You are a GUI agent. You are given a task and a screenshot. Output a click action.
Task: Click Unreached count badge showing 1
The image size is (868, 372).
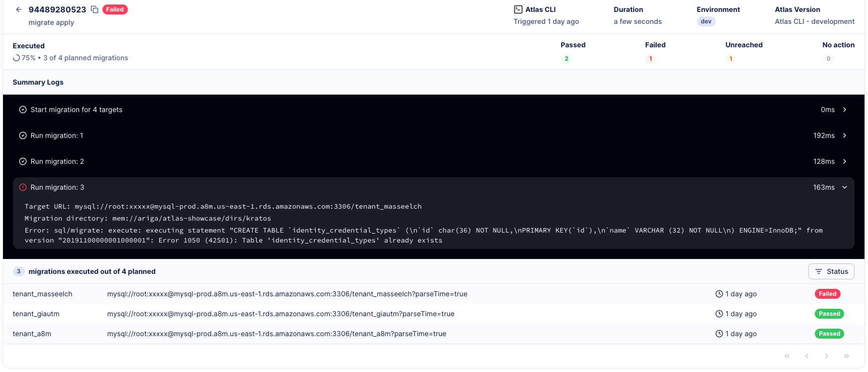(731, 59)
